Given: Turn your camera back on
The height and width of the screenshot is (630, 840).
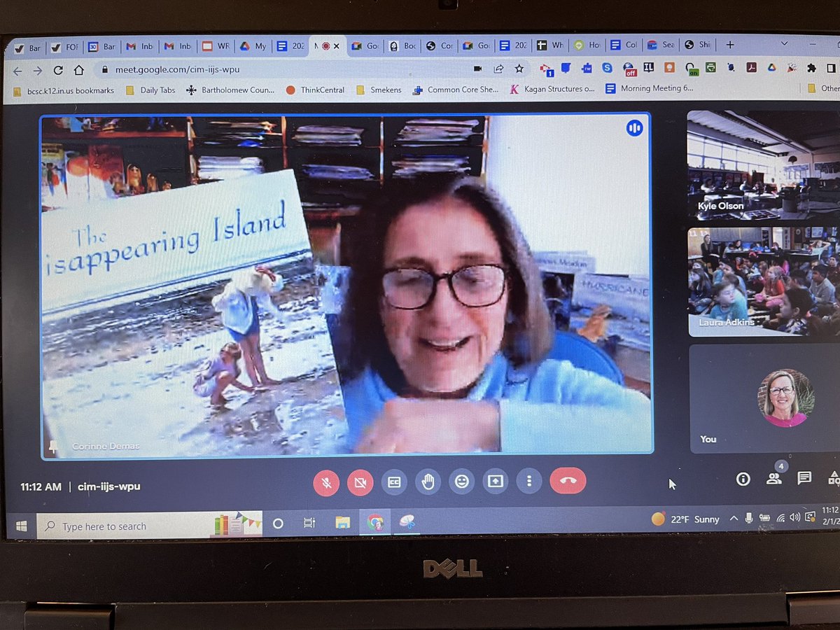Looking at the screenshot, I should tap(360, 481).
